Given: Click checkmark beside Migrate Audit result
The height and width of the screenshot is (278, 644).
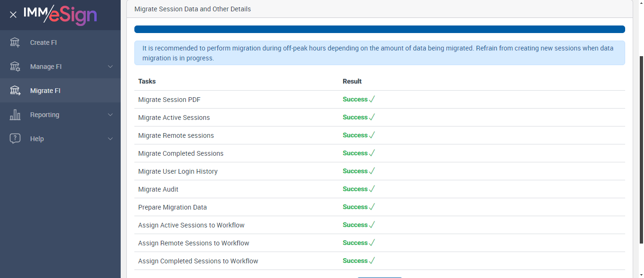Looking at the screenshot, I should [372, 189].
